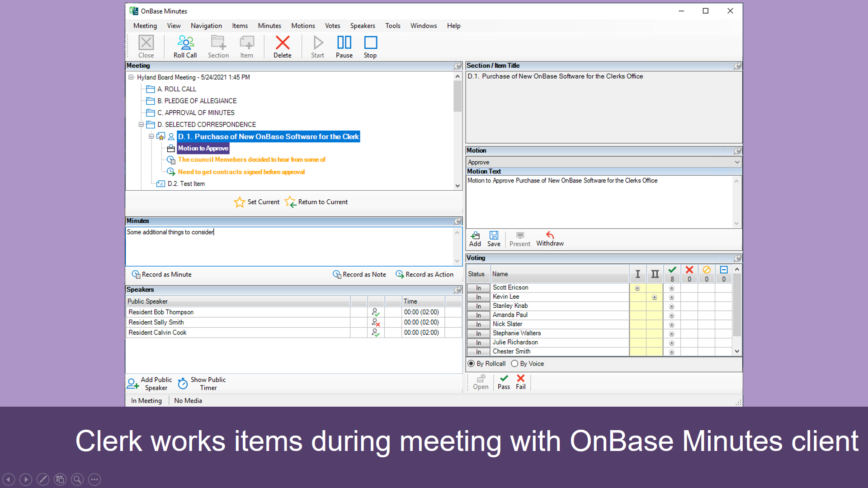Click Return to Current
This screenshot has width=868, height=488.
tap(316, 202)
